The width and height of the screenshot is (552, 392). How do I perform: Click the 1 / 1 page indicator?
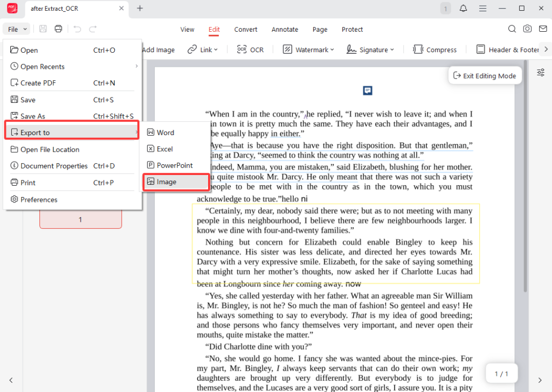(501, 374)
